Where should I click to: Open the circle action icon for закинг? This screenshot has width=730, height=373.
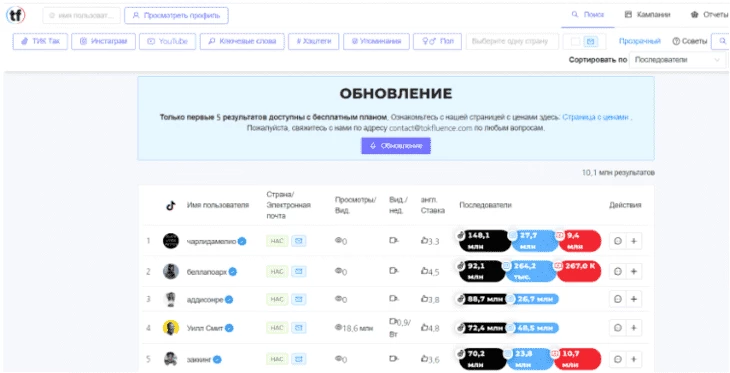click(x=618, y=359)
